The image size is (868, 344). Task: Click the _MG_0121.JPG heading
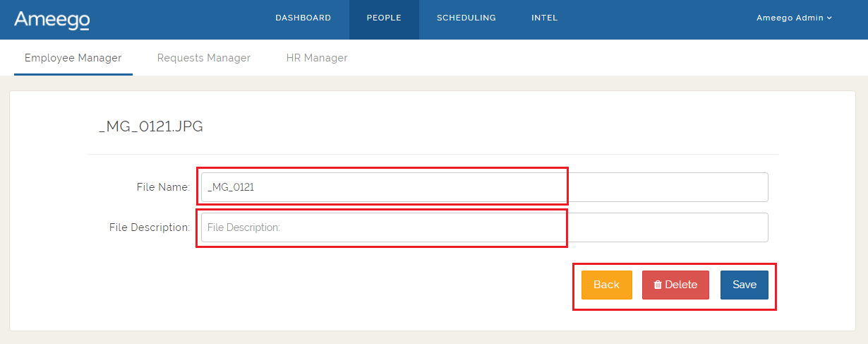[x=151, y=127]
